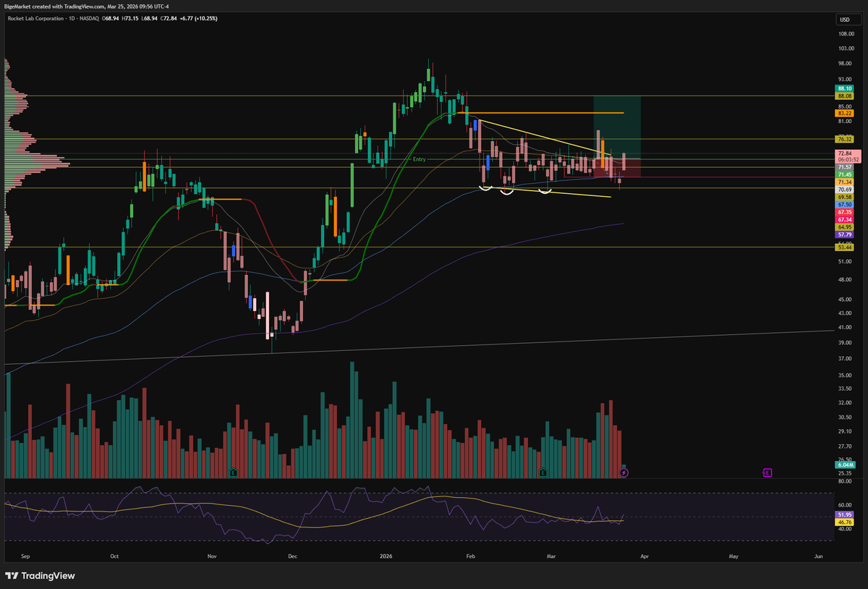Open the earnings E marker near mid November
Viewport: 868px width, 589px height.
click(233, 473)
